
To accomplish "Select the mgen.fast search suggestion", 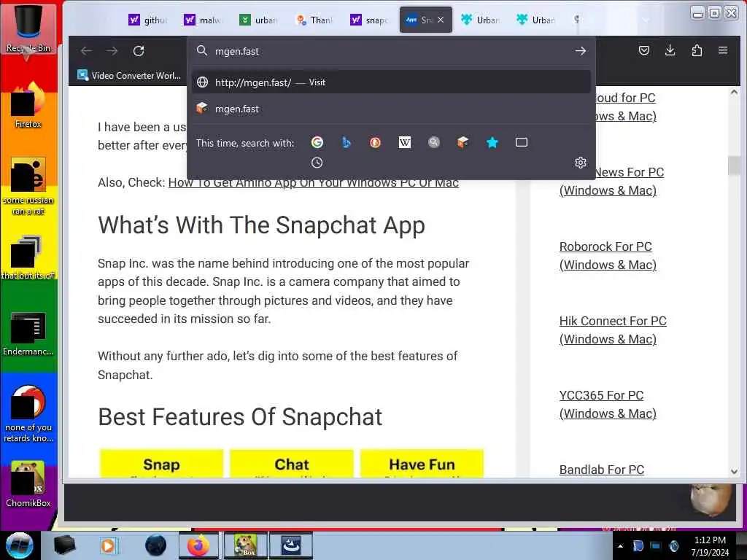I will pos(391,109).
